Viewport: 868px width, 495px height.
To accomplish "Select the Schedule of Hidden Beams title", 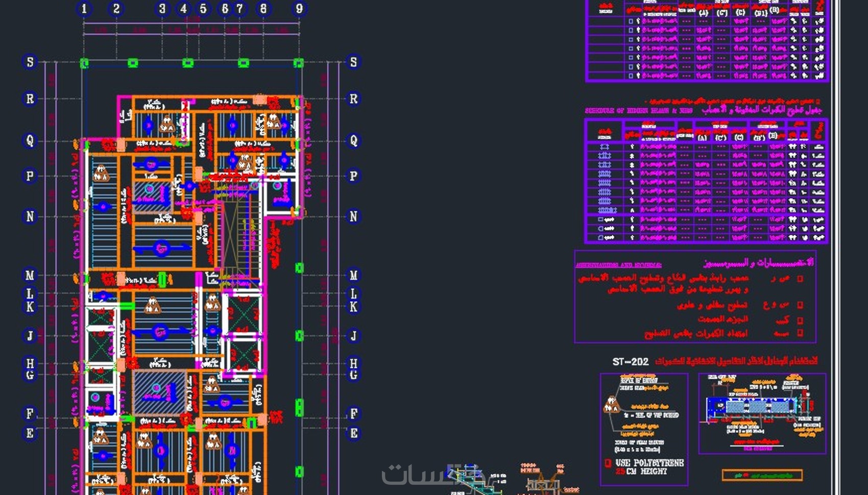I will pos(638,111).
